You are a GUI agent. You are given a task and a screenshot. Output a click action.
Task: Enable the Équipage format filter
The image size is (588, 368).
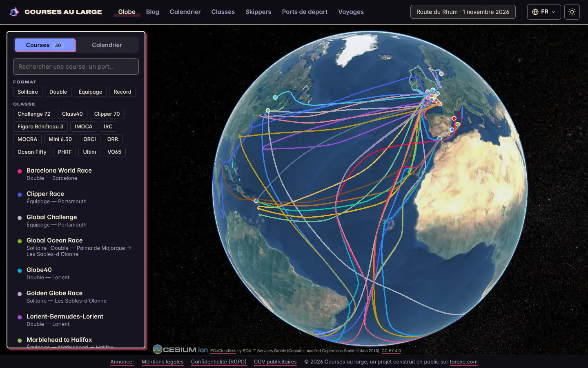[x=90, y=92]
